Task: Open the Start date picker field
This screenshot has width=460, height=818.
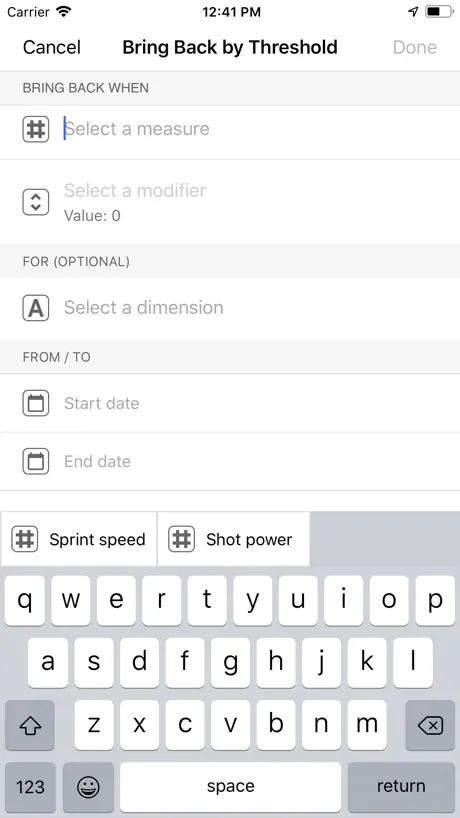Action: tap(230, 403)
